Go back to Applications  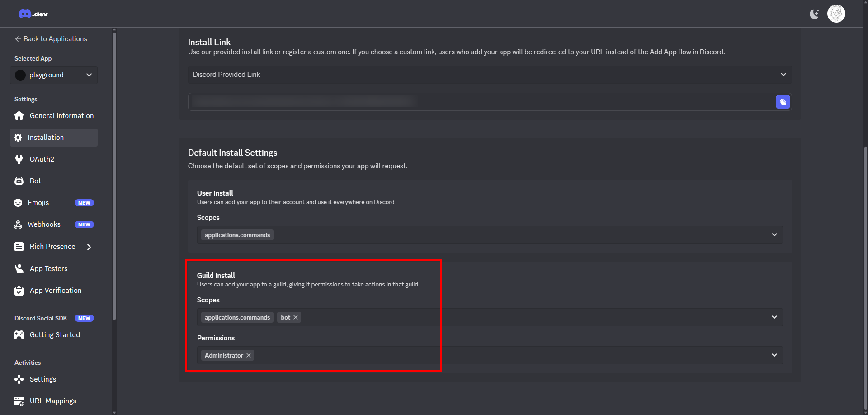click(51, 39)
